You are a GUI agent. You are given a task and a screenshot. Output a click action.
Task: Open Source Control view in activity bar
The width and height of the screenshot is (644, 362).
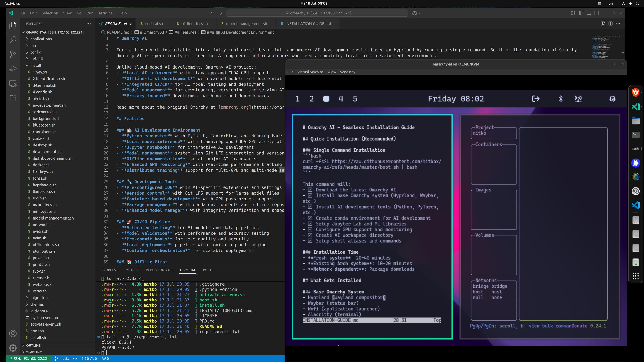coord(13,54)
